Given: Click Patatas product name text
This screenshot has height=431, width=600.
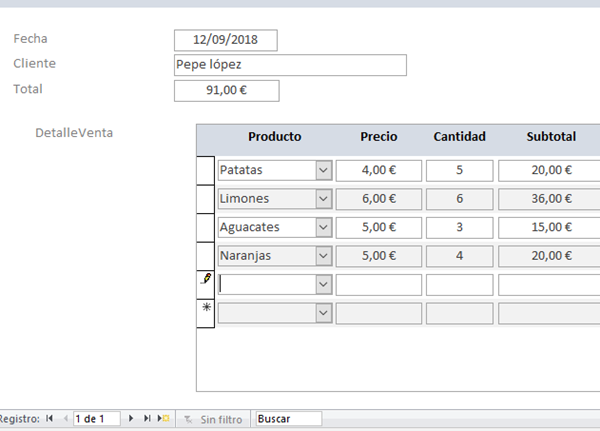Looking at the screenshot, I should click(241, 170).
